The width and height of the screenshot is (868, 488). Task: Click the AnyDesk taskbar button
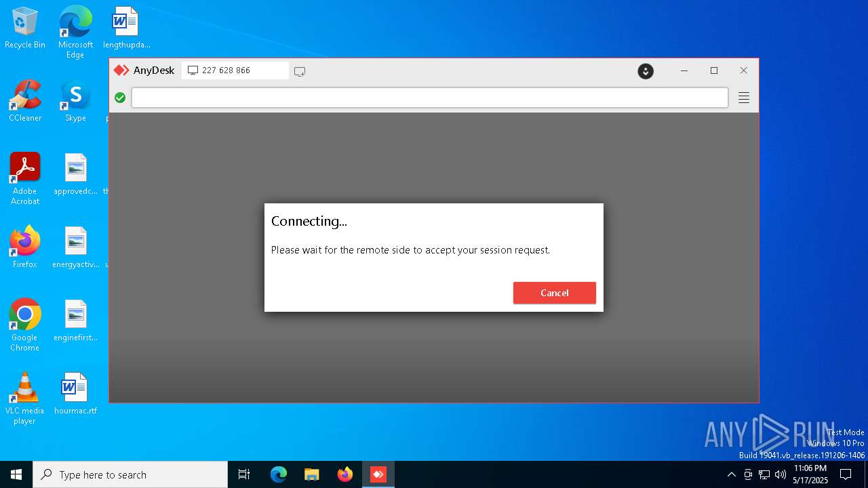point(378,474)
